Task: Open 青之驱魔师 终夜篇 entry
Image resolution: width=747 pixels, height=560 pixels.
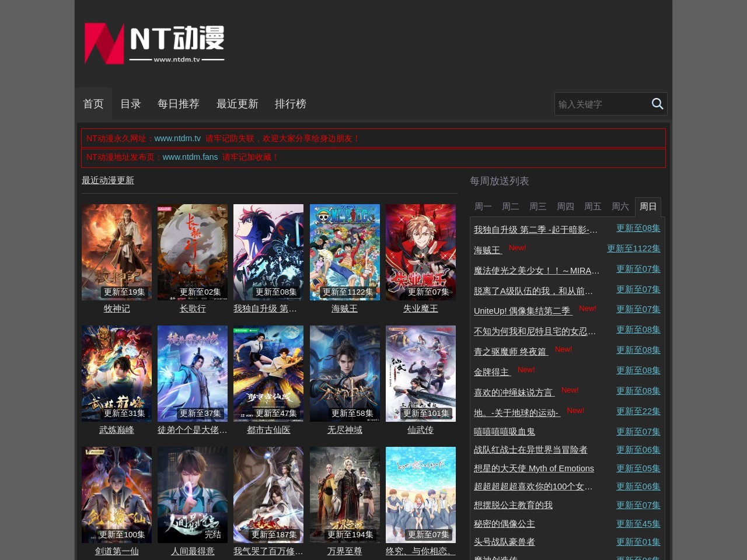Action: coord(511,352)
